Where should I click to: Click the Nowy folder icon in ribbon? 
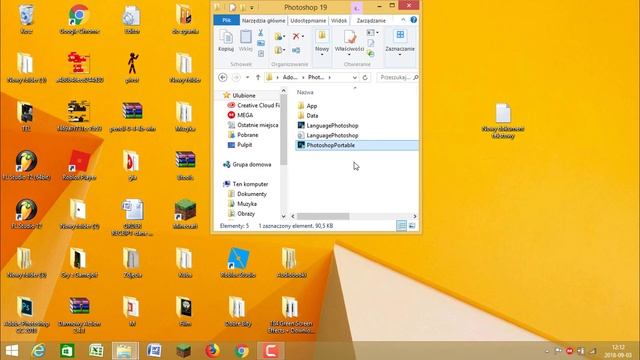[322, 36]
